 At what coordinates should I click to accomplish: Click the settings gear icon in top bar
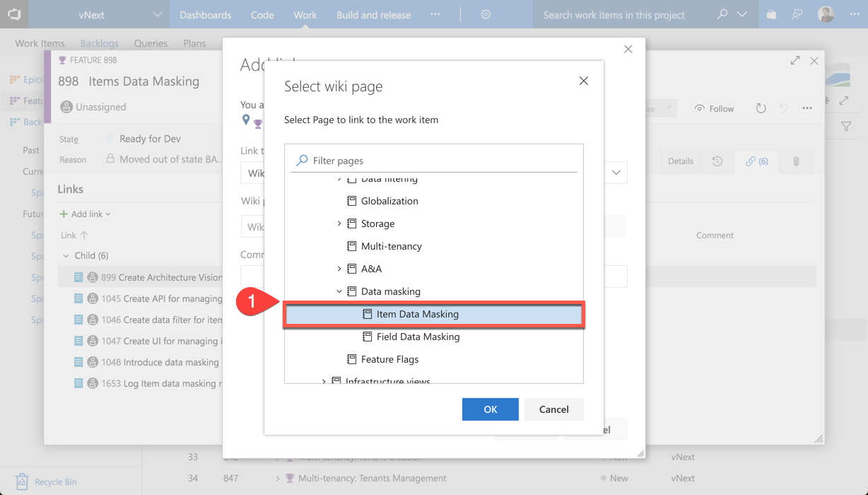[x=486, y=14]
